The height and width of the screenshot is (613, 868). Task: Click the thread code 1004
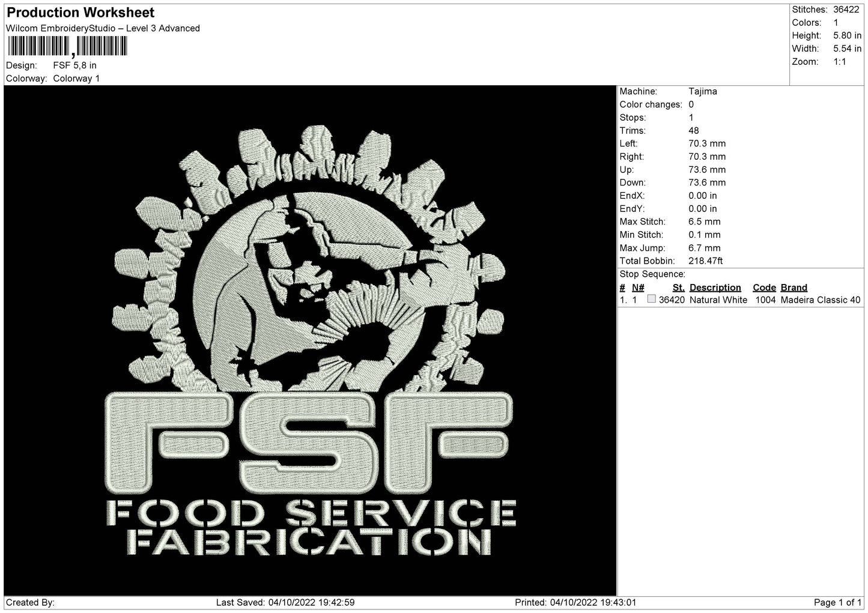click(x=765, y=300)
